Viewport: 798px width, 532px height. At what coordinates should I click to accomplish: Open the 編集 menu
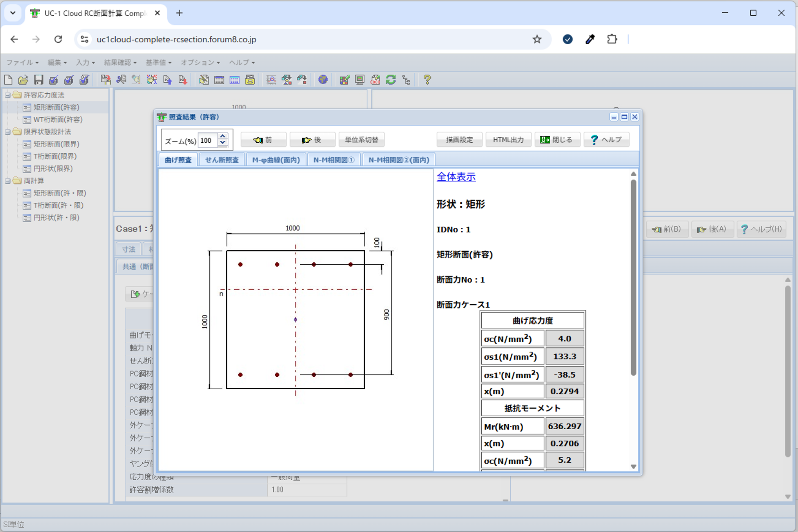(57, 62)
